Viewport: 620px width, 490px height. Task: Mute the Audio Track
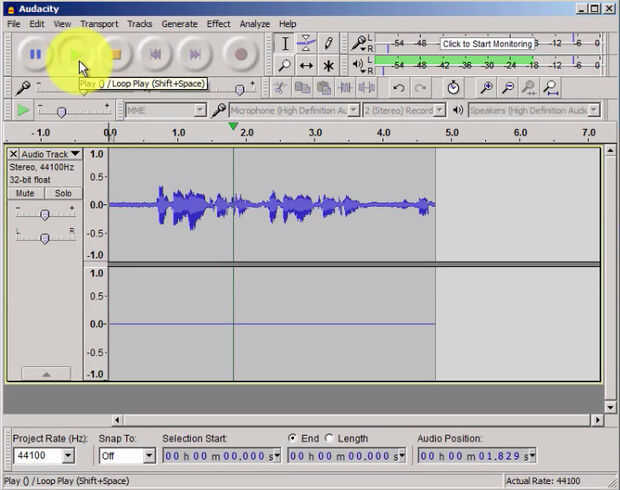pos(25,193)
